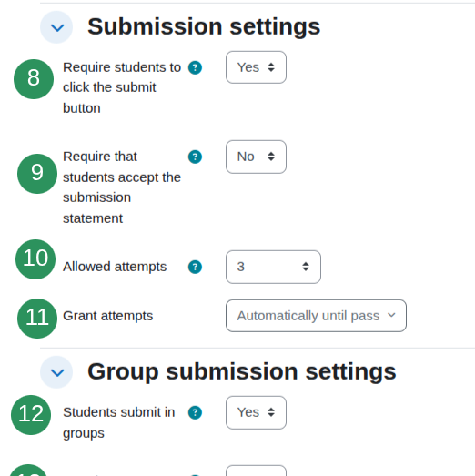Click the 'Allowed attempts' label text

[x=115, y=267]
